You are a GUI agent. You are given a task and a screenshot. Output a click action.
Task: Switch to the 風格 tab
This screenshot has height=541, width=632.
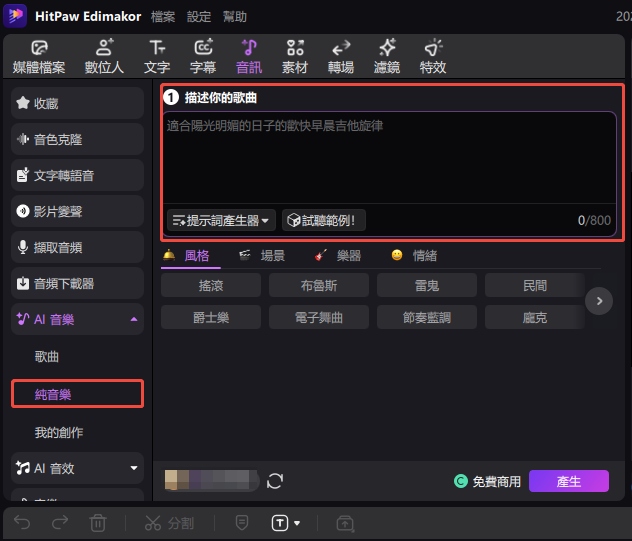pyautogui.click(x=190, y=256)
